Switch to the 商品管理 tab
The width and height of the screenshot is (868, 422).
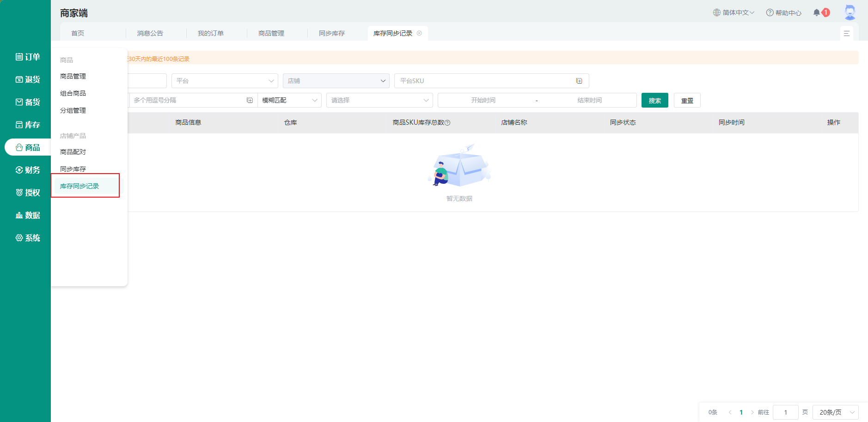271,33
